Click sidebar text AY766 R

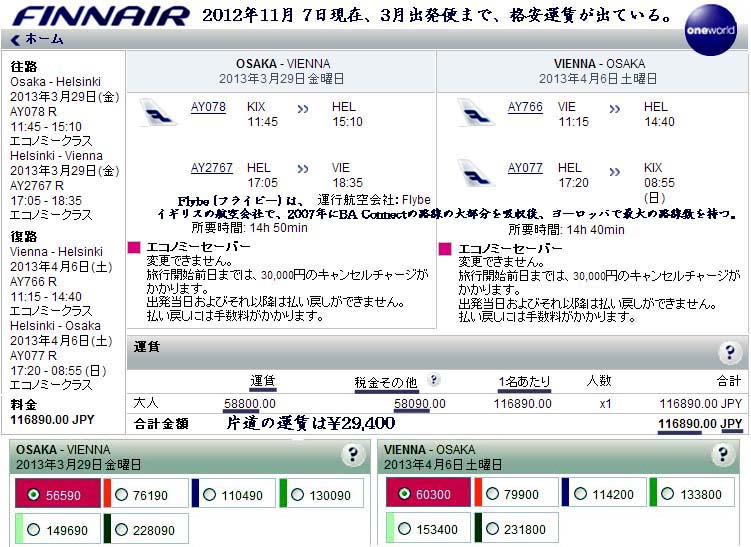tap(34, 281)
